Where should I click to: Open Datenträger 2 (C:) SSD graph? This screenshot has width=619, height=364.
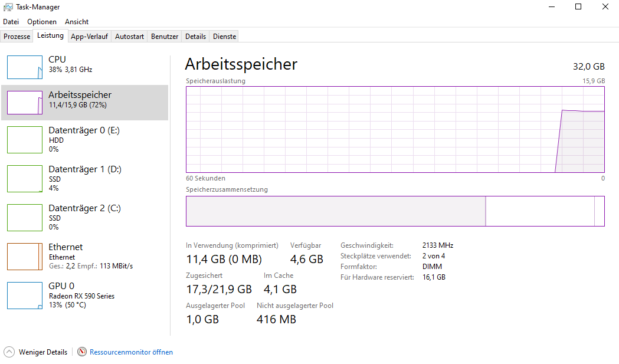(x=25, y=218)
